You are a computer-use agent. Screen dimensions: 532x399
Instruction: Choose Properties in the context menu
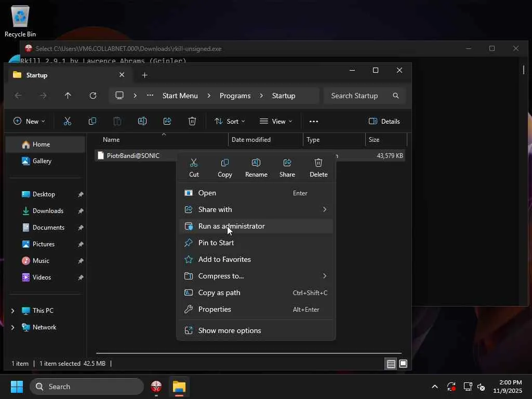click(x=215, y=309)
